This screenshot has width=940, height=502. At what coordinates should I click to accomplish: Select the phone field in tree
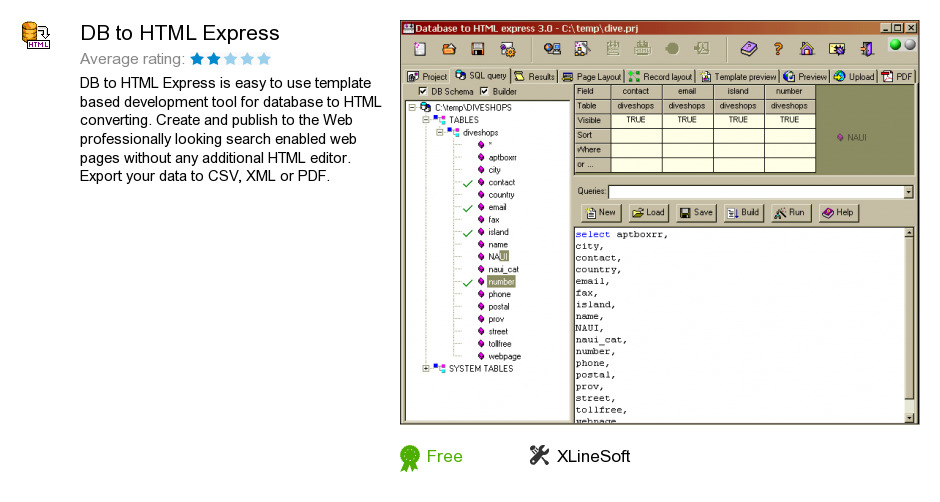coord(499,294)
